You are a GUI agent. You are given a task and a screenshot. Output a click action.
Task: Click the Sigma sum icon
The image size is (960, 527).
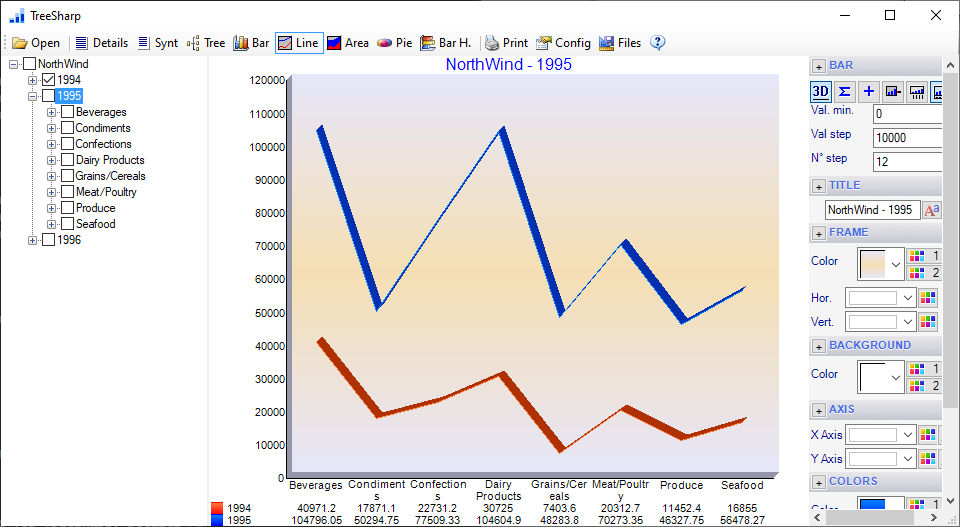(x=844, y=92)
